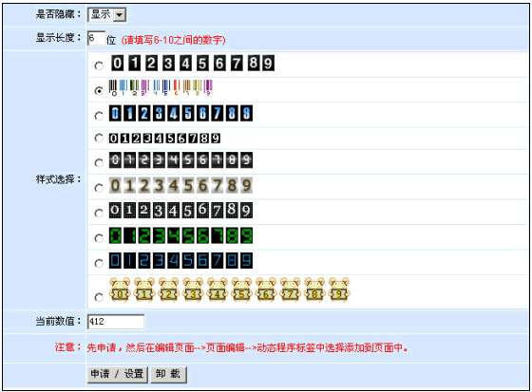Select the dotted-grid white digits style

click(x=99, y=213)
